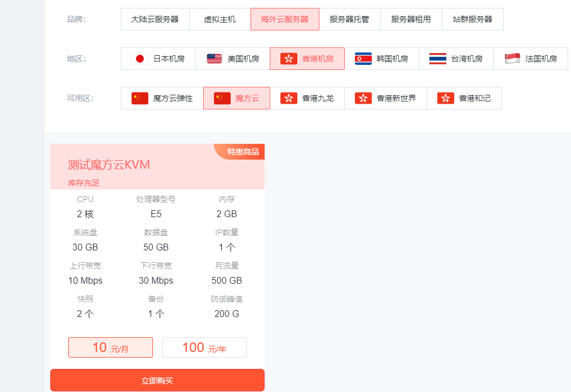Click the 可用区 label
571x392 pixels.
(x=80, y=98)
